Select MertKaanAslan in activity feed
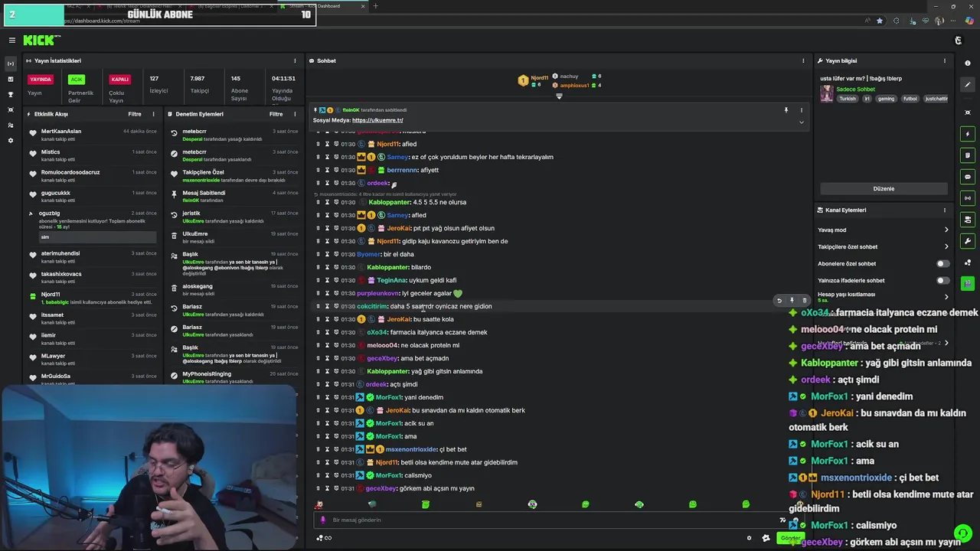The width and height of the screenshot is (980, 551). click(x=61, y=132)
